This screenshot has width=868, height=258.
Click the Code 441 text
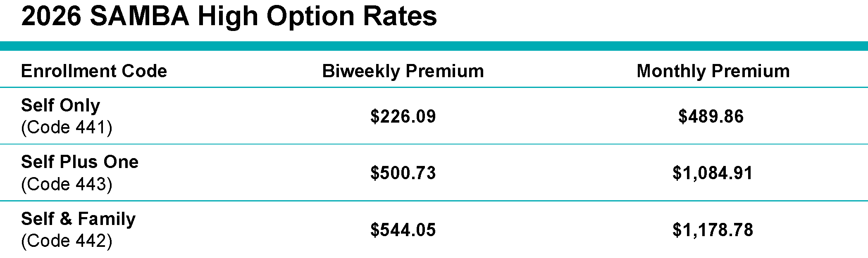[67, 128]
